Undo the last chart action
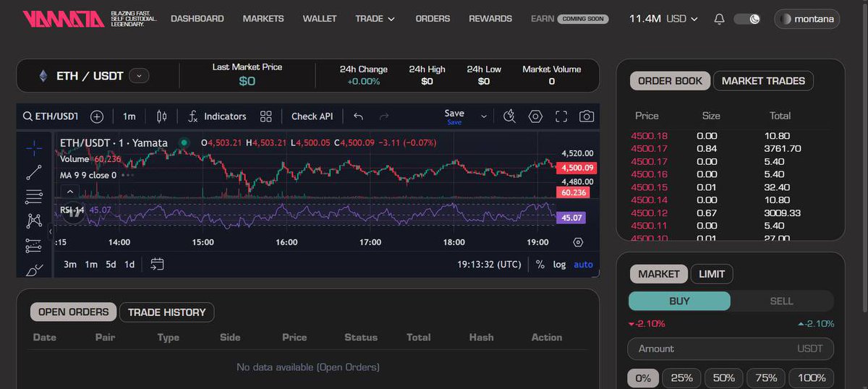 click(x=358, y=116)
